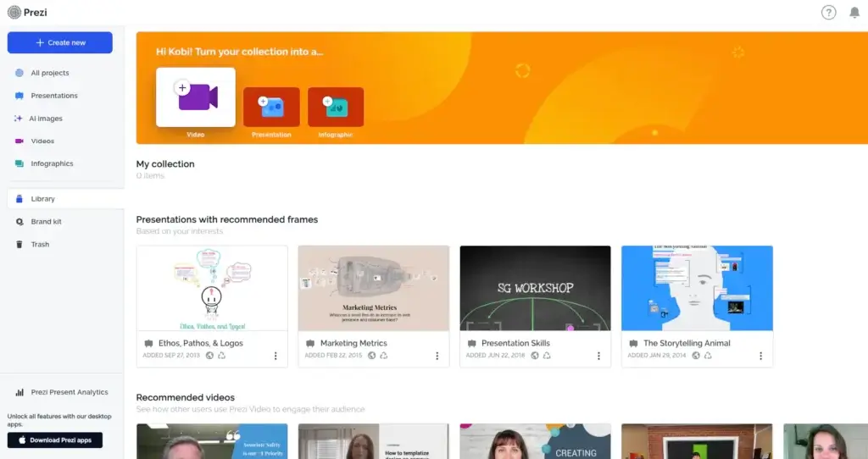Click public globe icon on Marketing Metrics
This screenshot has height=459, width=868.
371,356
